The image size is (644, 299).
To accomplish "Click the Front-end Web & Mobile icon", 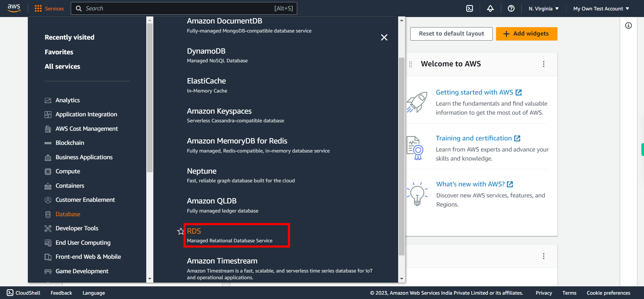I will tap(48, 257).
